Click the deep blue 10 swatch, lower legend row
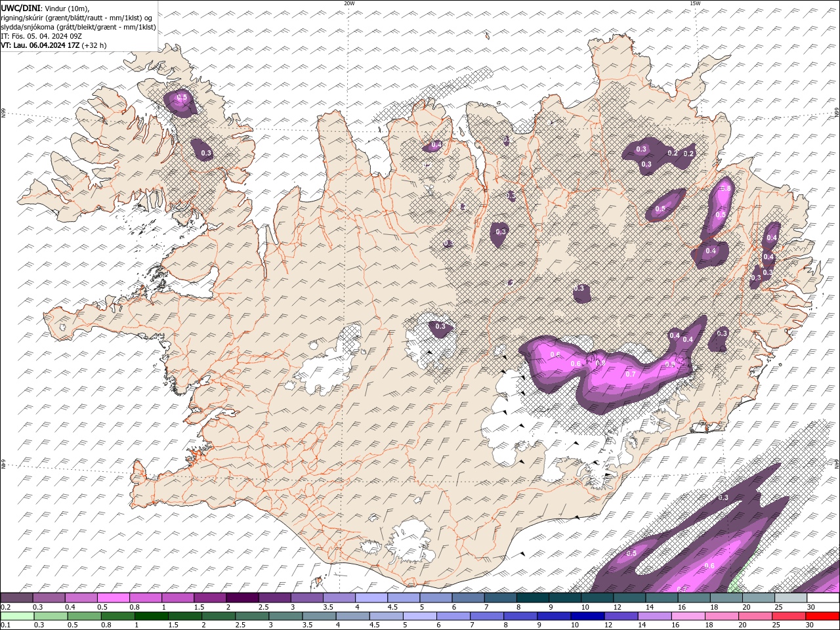Image resolution: width=840 pixels, height=630 pixels. 587,616
